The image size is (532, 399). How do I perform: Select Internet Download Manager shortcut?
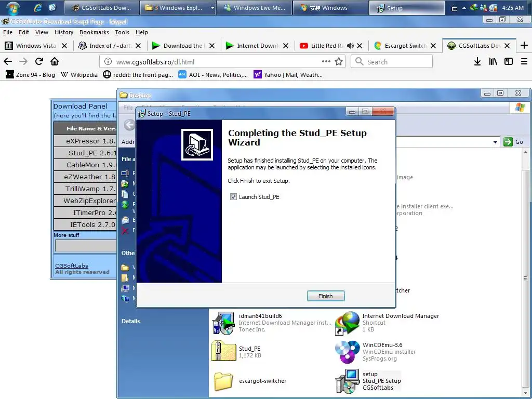point(387,322)
